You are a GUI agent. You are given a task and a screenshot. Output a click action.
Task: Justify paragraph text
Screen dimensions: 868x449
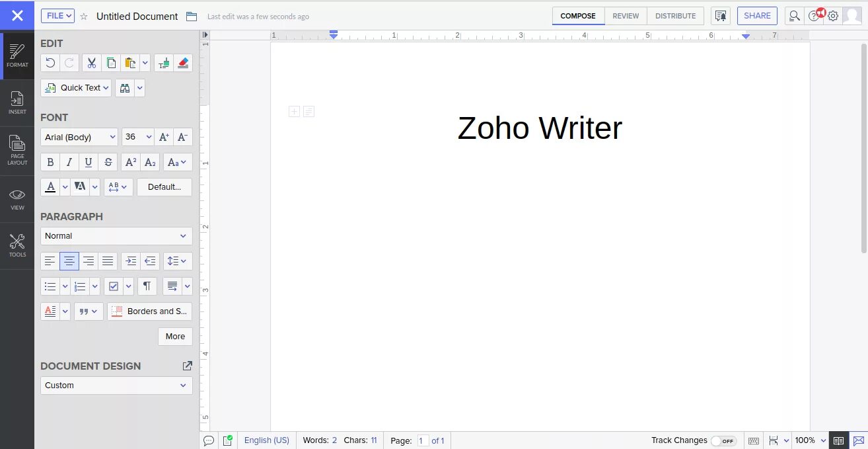coord(108,261)
